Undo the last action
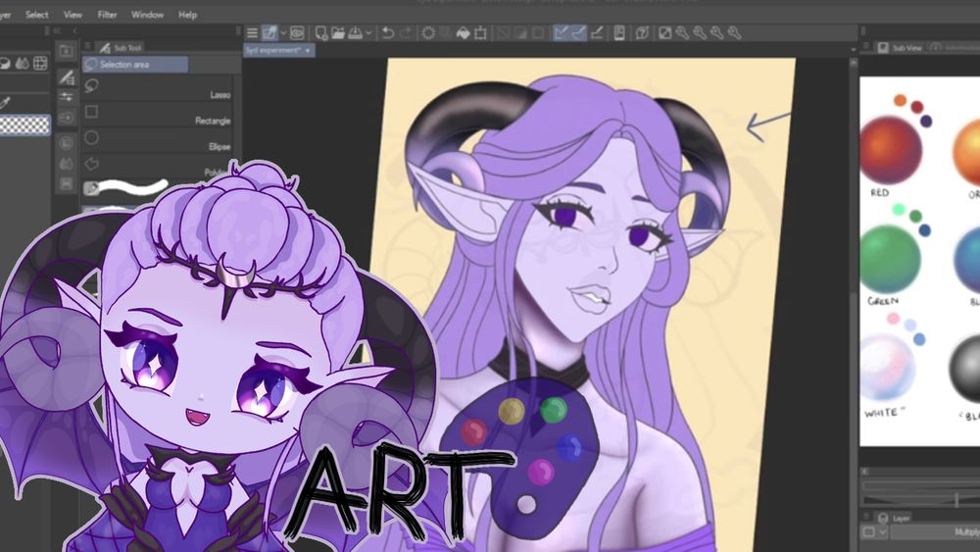This screenshot has width=980, height=552. pyautogui.click(x=388, y=33)
